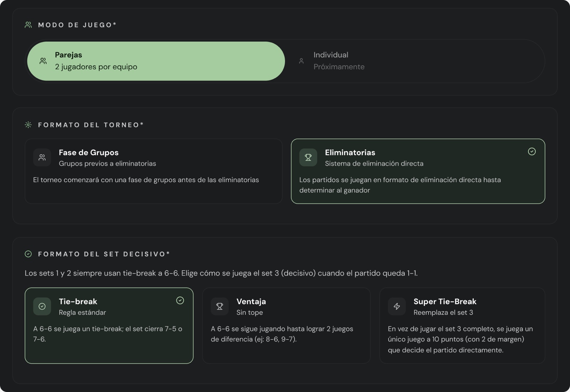Click the MODO DE JUEGO heading

[x=77, y=25]
